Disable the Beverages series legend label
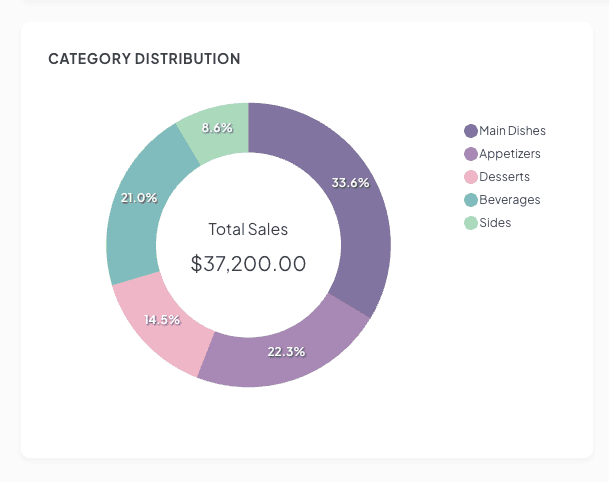Viewport: 609px width, 482px height. (509, 200)
